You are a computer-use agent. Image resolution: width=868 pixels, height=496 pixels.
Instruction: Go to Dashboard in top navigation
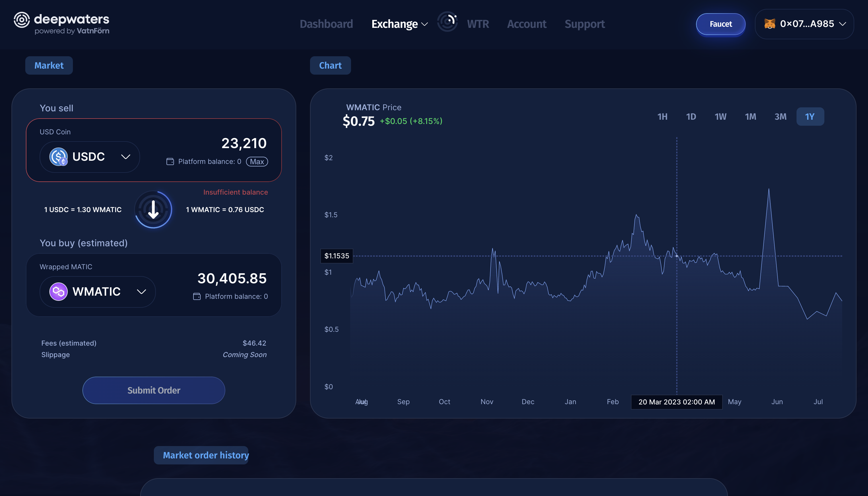(326, 24)
